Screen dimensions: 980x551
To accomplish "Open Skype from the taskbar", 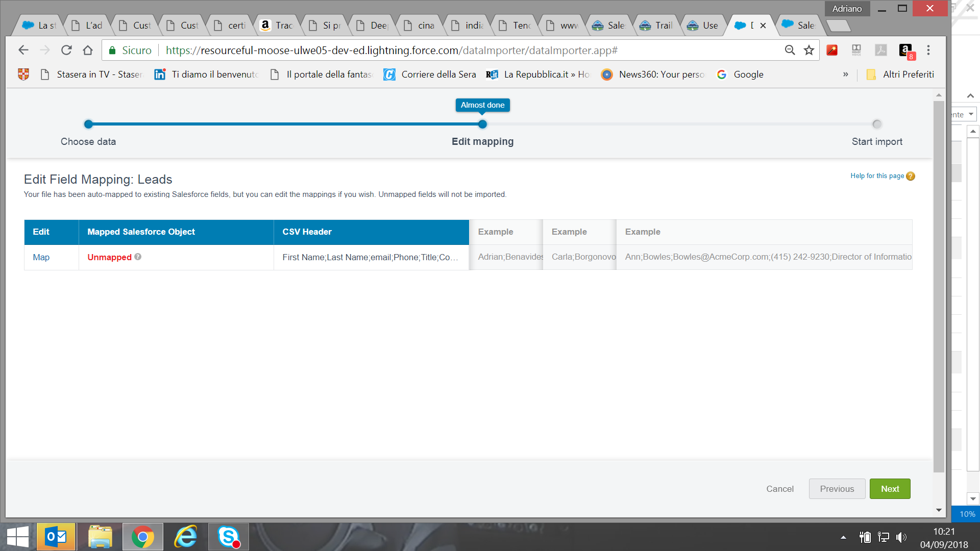I will click(228, 537).
